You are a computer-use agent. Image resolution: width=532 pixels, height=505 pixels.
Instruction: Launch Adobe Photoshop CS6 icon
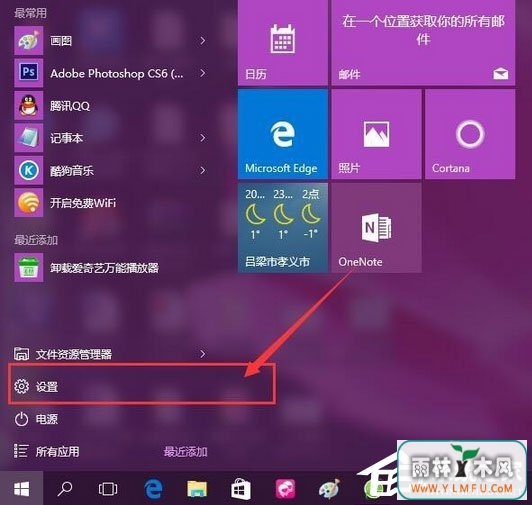click(28, 73)
